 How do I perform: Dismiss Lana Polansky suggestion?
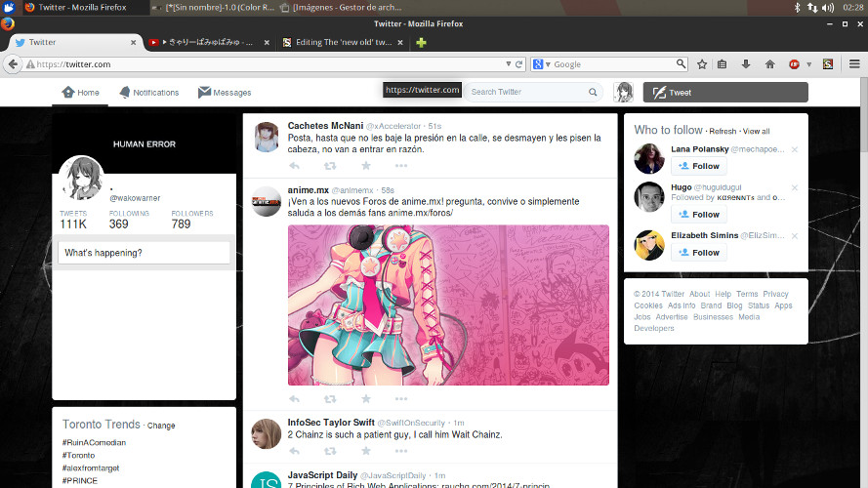(795, 149)
